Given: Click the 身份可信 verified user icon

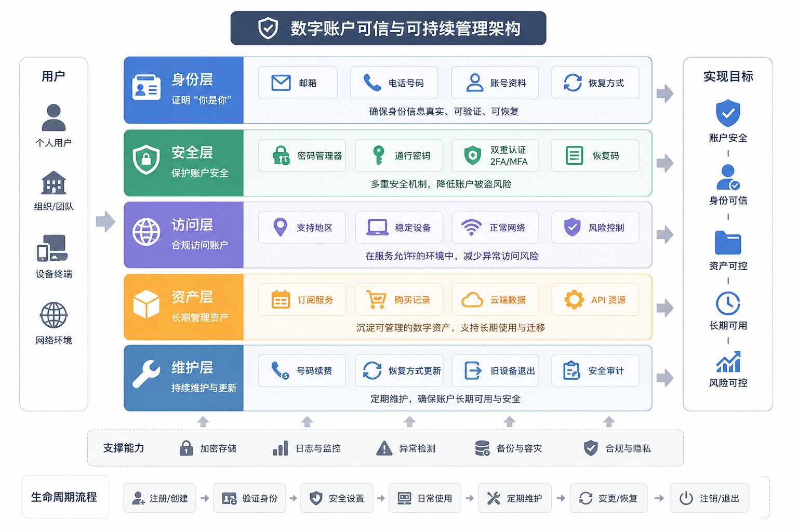Looking at the screenshot, I should tap(728, 178).
